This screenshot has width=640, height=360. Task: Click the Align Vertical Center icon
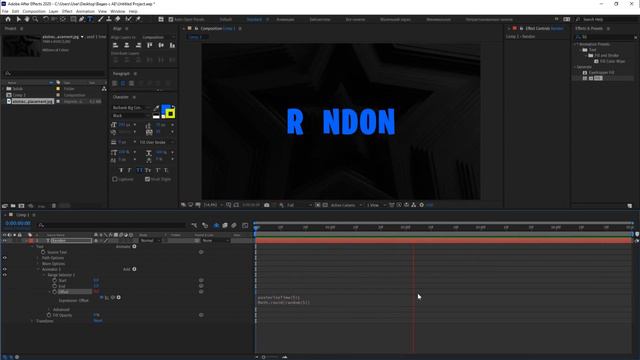(x=161, y=45)
